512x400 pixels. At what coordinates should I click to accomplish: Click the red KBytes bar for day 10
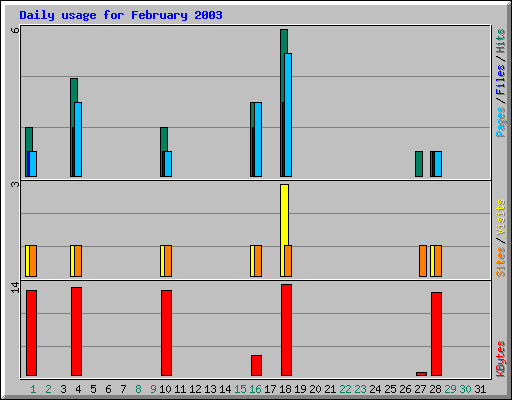pos(166,333)
